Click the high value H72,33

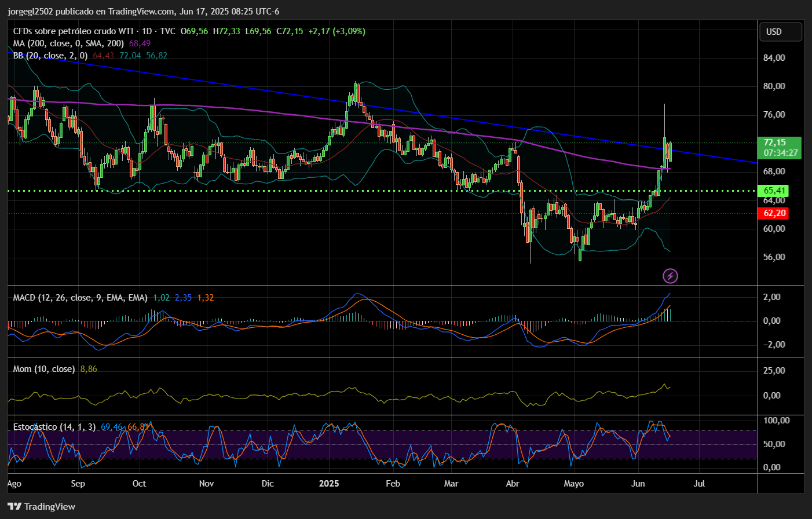coord(226,31)
